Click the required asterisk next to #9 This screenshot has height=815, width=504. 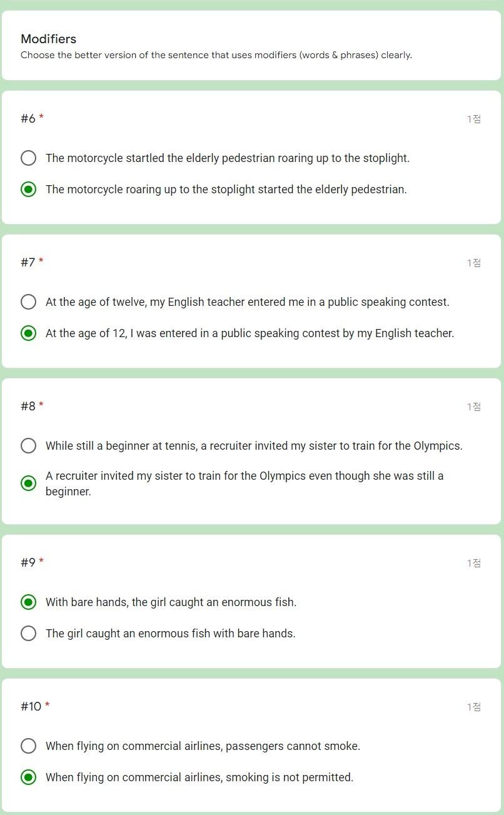point(40,559)
